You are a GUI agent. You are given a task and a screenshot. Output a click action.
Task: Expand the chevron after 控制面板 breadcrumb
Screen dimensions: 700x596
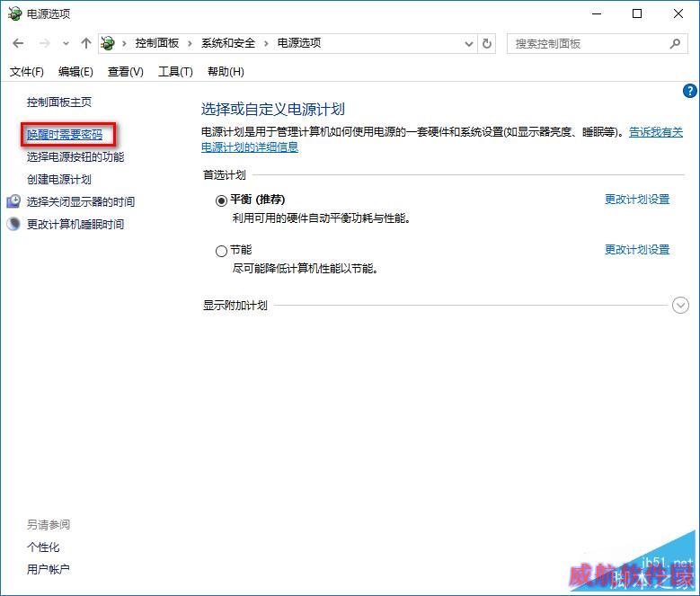(x=191, y=44)
